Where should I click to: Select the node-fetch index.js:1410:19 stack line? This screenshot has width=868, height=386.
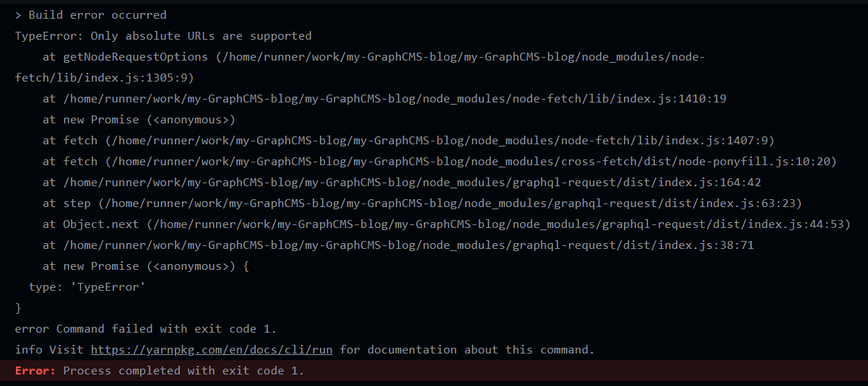[x=384, y=99]
